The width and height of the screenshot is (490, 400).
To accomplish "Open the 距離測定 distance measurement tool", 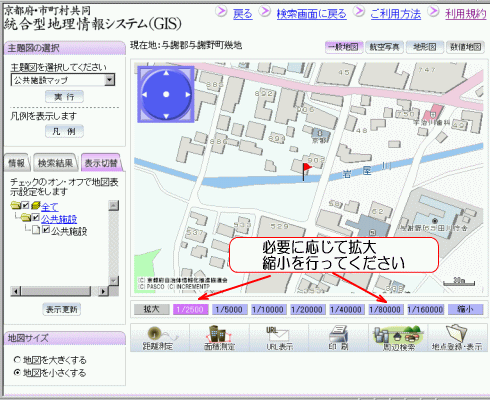I will 160,337.
